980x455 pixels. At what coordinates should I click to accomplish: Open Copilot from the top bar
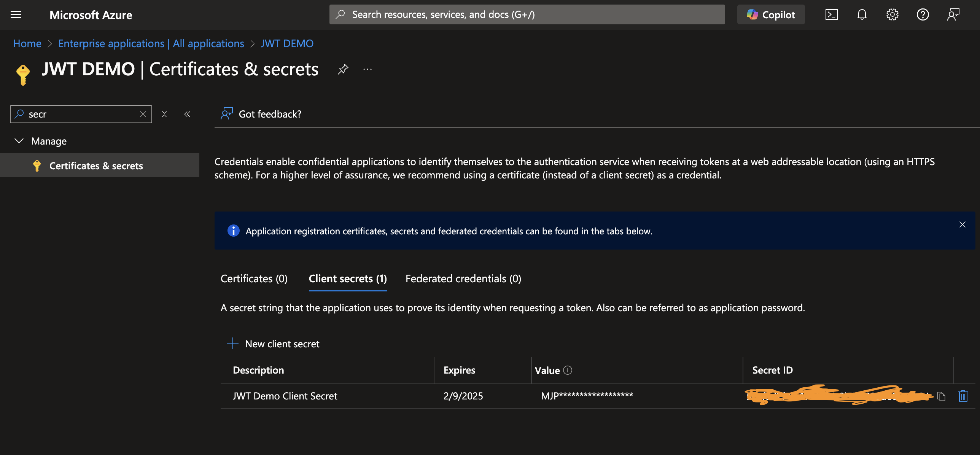pos(770,15)
